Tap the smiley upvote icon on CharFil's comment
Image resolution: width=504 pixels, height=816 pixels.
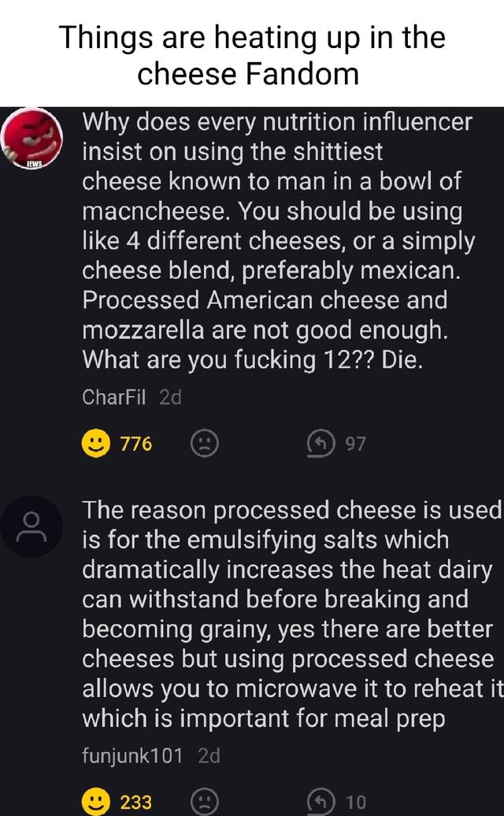pos(96,443)
